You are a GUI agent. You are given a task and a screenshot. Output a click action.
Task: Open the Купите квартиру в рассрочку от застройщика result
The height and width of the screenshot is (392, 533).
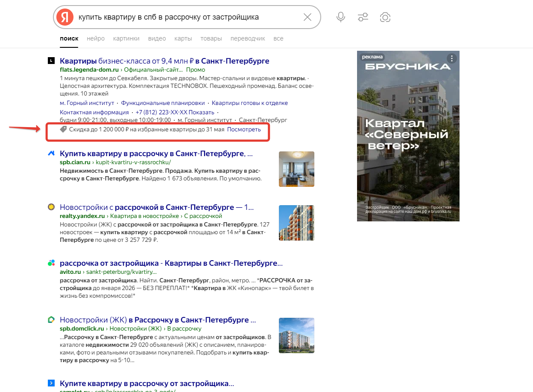pos(147,383)
